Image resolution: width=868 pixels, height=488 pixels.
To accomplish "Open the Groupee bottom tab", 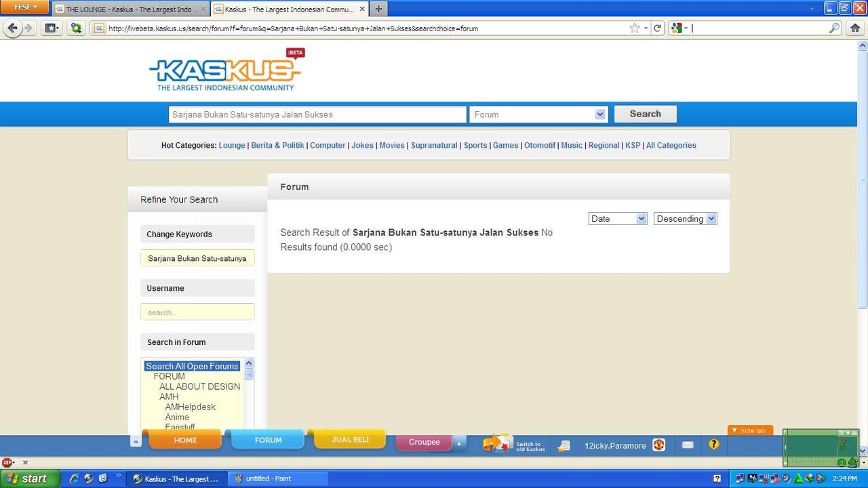I will point(424,442).
